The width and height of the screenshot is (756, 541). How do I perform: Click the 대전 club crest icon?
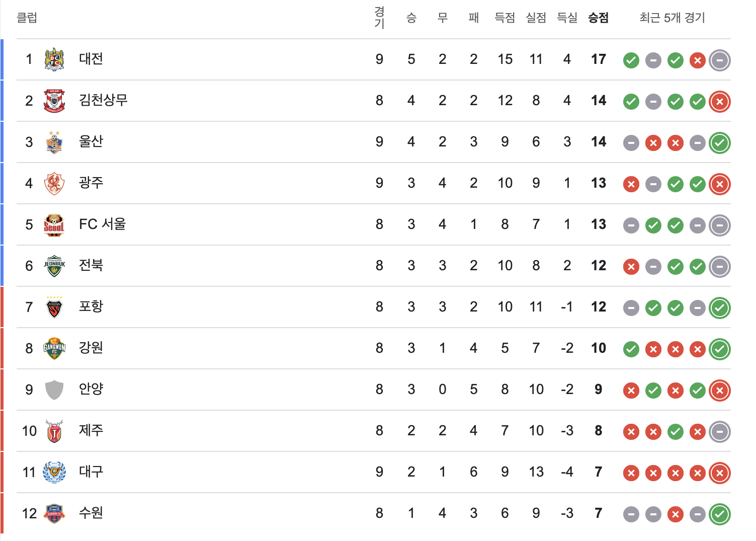tap(54, 59)
